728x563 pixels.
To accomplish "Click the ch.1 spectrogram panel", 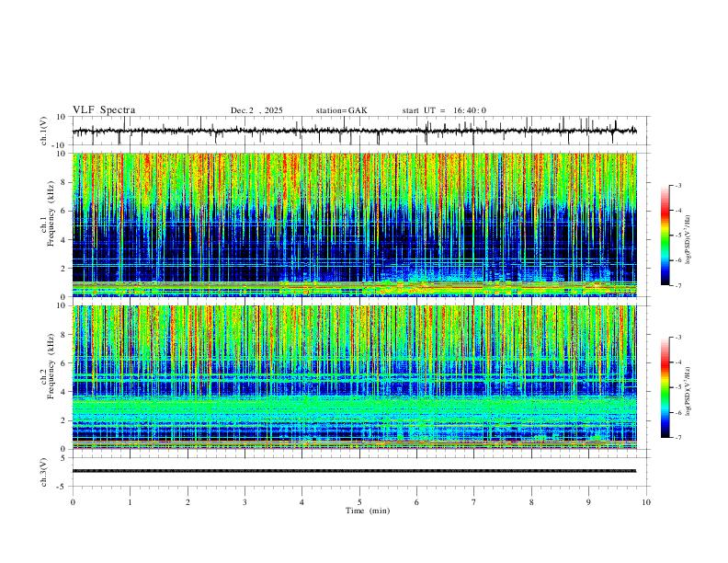I will (x=355, y=224).
